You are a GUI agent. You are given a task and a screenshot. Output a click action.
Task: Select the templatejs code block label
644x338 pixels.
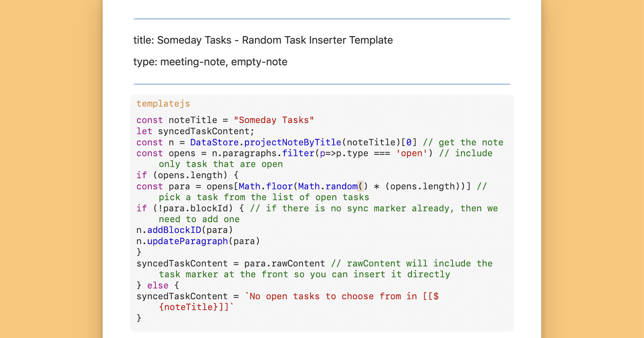163,103
